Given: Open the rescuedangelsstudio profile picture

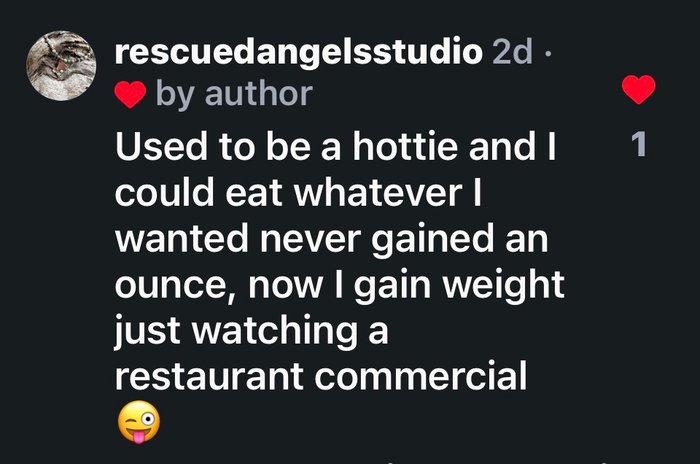Looking at the screenshot, I should pos(61,66).
